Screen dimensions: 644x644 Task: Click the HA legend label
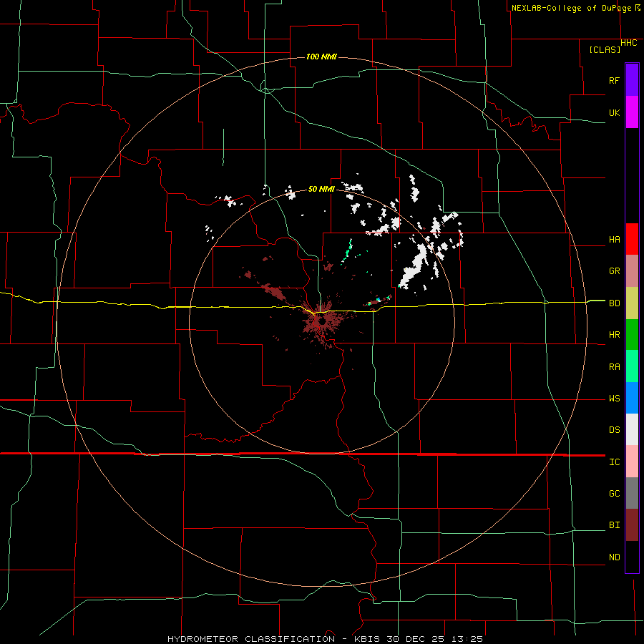pos(614,239)
